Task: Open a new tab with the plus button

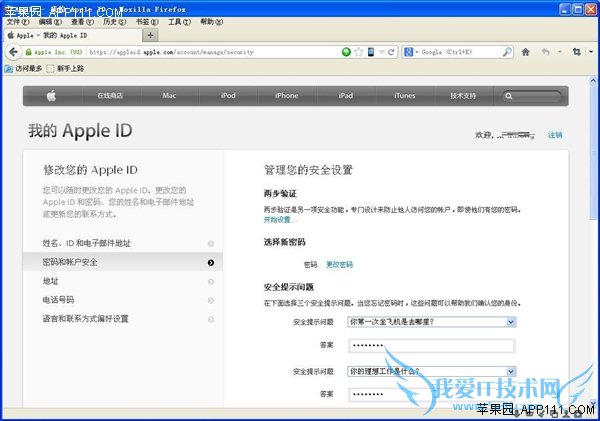Action: [151, 35]
